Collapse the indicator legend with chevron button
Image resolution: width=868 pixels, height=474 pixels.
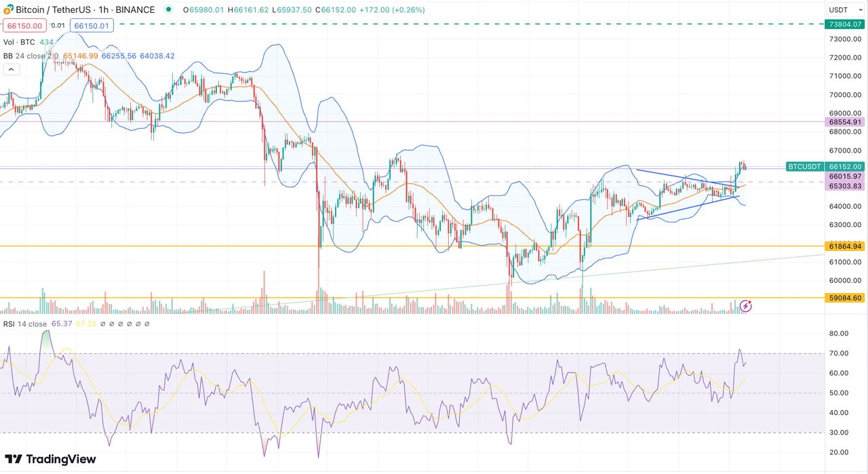[x=12, y=69]
